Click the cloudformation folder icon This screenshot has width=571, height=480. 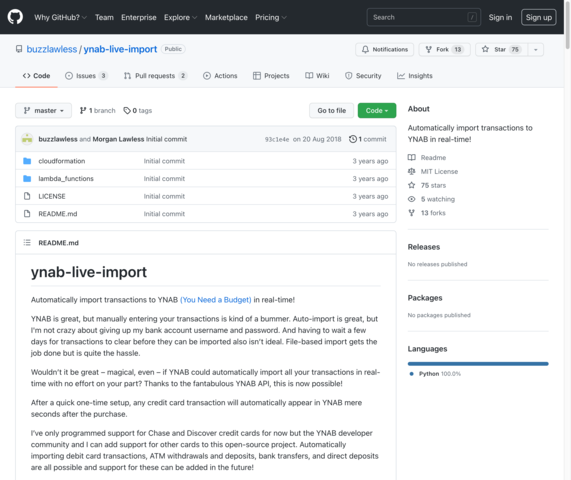[27, 161]
